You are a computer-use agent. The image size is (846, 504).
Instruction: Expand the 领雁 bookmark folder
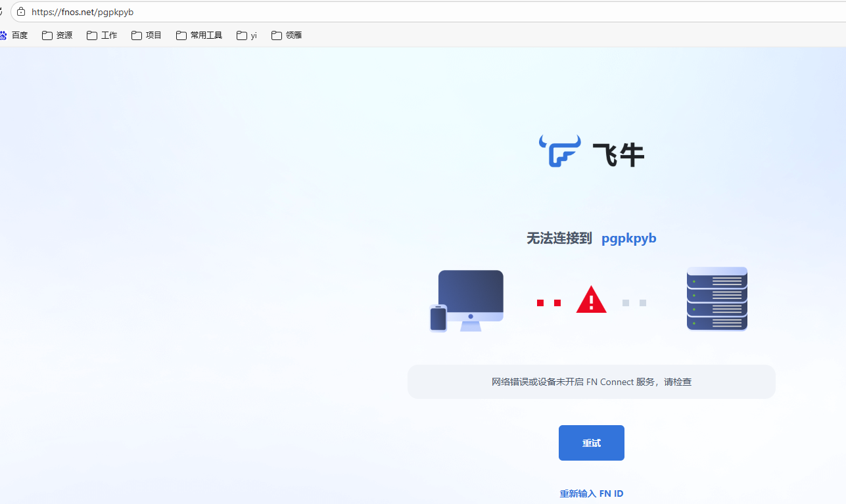287,35
